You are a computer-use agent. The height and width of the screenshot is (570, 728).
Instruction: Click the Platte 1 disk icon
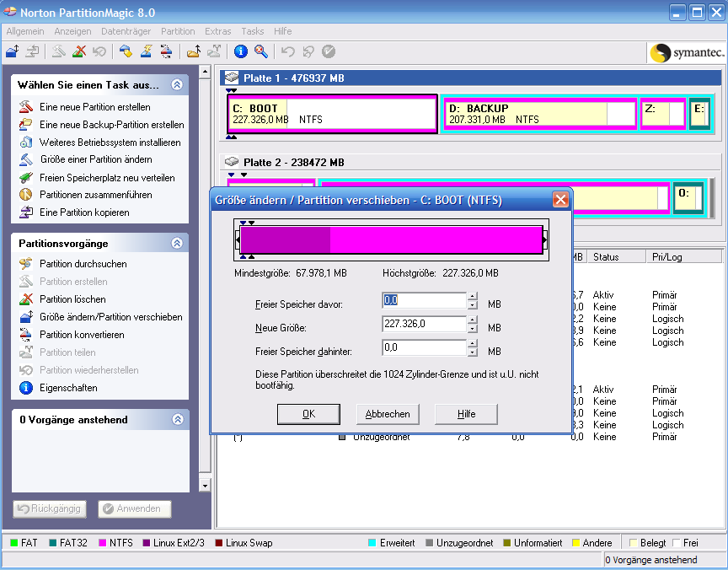click(231, 78)
